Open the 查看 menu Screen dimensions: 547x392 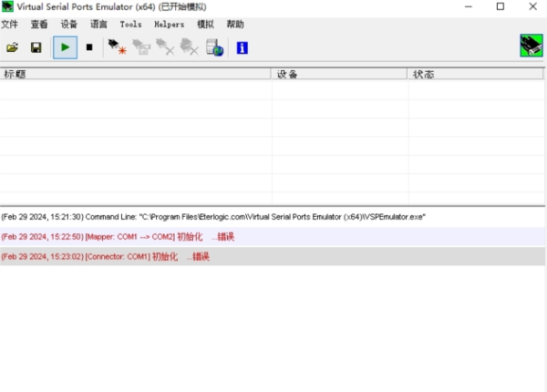click(x=39, y=25)
